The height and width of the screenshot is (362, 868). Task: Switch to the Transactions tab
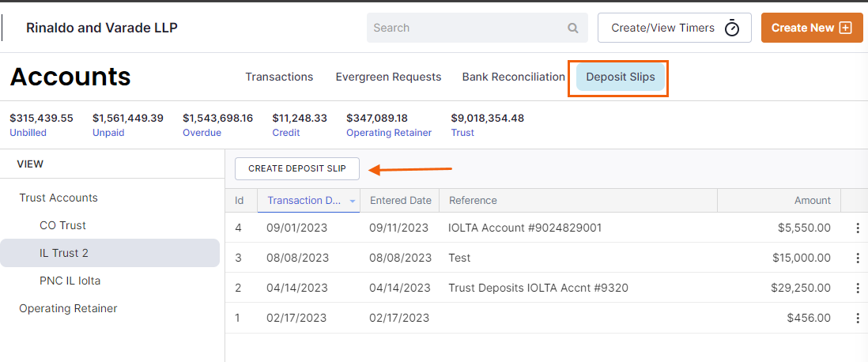pyautogui.click(x=279, y=77)
